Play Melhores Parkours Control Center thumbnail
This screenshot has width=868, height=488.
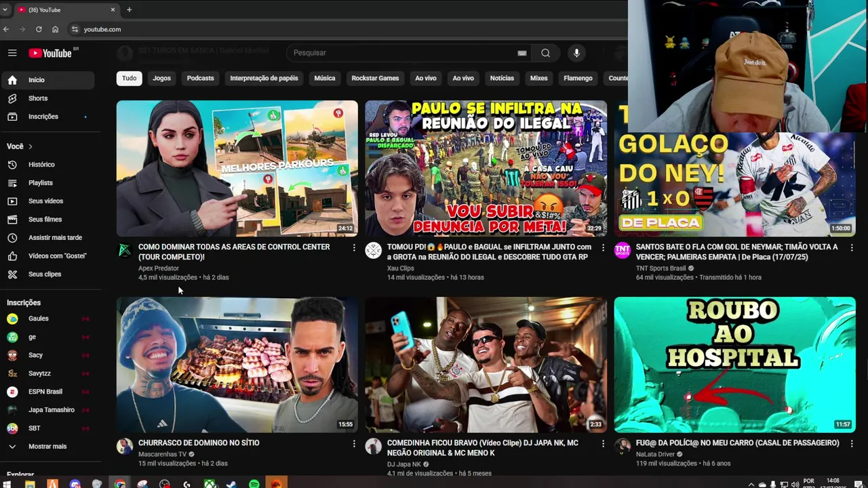coord(237,168)
